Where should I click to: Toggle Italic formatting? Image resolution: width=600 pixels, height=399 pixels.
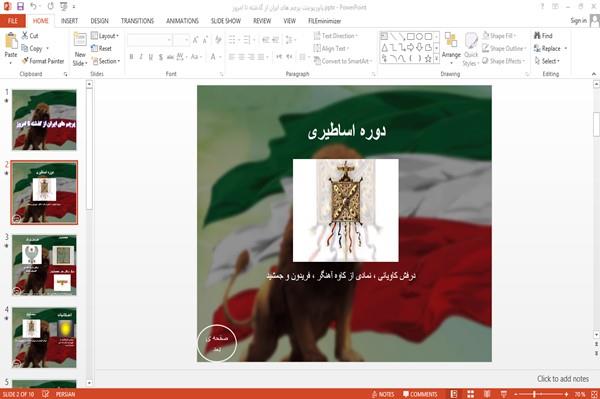coord(141,57)
